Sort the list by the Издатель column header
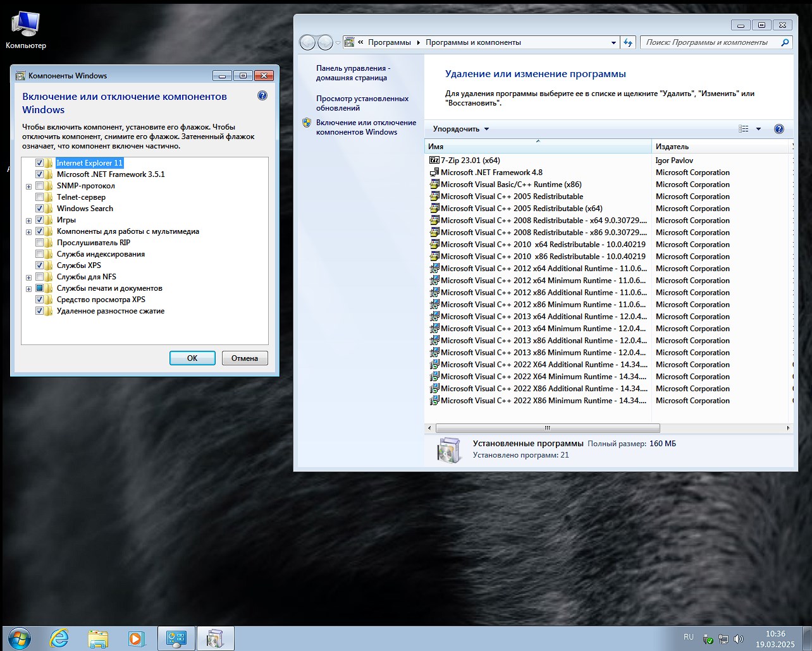The width and height of the screenshot is (812, 651). pyautogui.click(x=721, y=147)
